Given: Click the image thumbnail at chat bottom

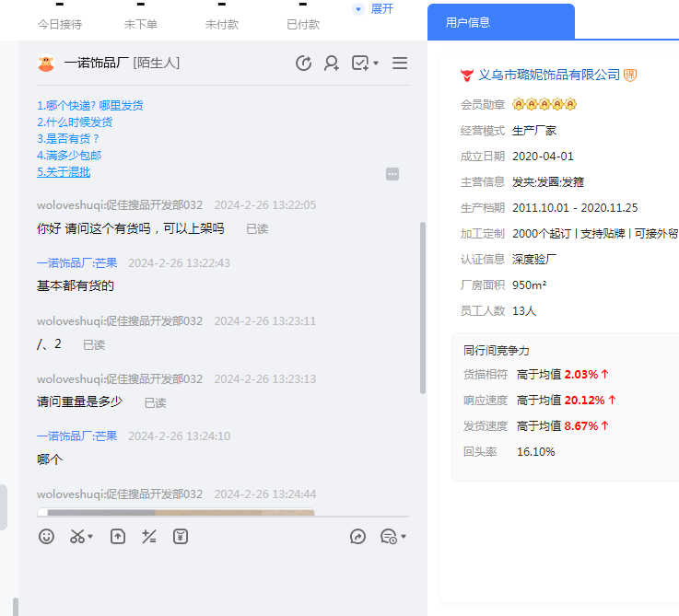Looking at the screenshot, I should pyautogui.click(x=176, y=513).
